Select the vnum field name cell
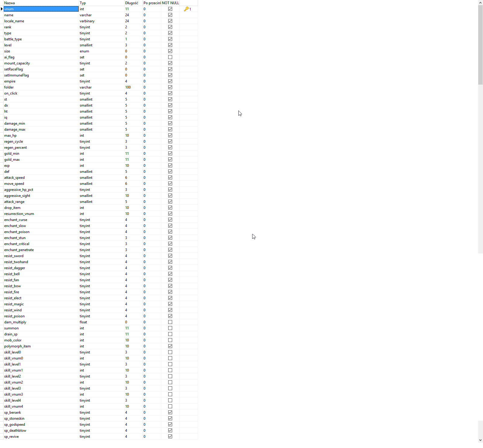483x448 pixels. pos(41,9)
